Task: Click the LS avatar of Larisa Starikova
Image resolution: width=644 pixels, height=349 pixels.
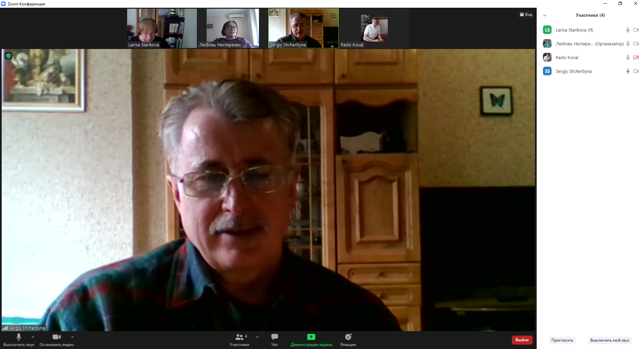Action: (547, 30)
